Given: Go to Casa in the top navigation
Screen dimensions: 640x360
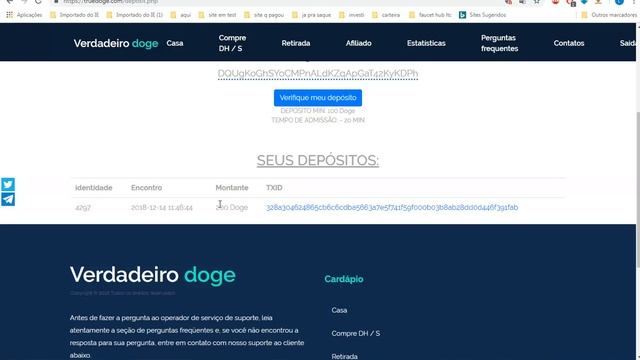Looking at the screenshot, I should [x=175, y=43].
